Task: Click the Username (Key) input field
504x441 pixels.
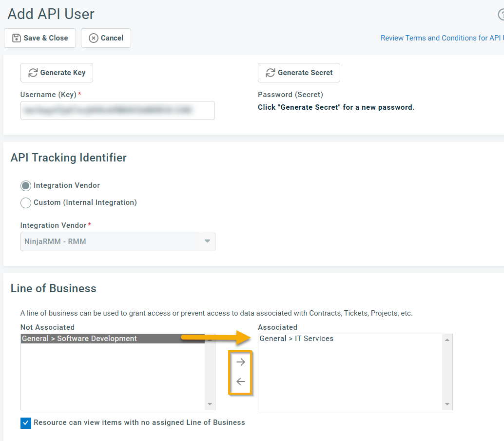Action: coord(117,110)
